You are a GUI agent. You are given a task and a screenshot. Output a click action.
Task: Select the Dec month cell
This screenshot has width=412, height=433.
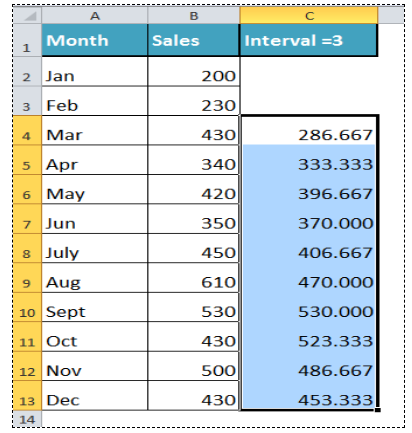(95, 396)
